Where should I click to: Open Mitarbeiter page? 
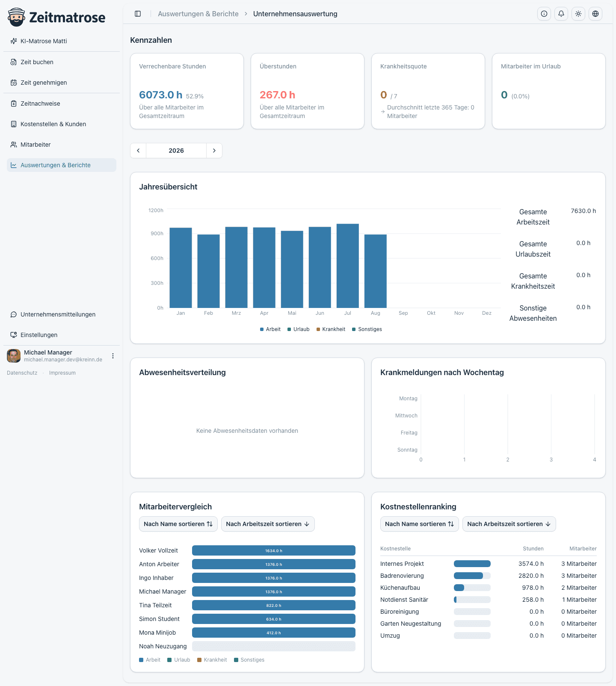tap(62, 145)
